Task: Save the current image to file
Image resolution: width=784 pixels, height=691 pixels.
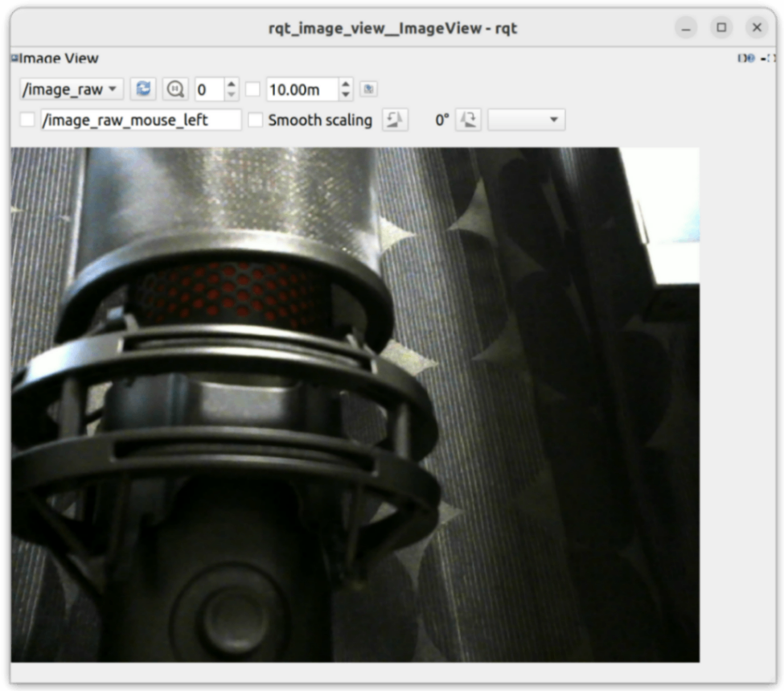Action: coord(369,89)
